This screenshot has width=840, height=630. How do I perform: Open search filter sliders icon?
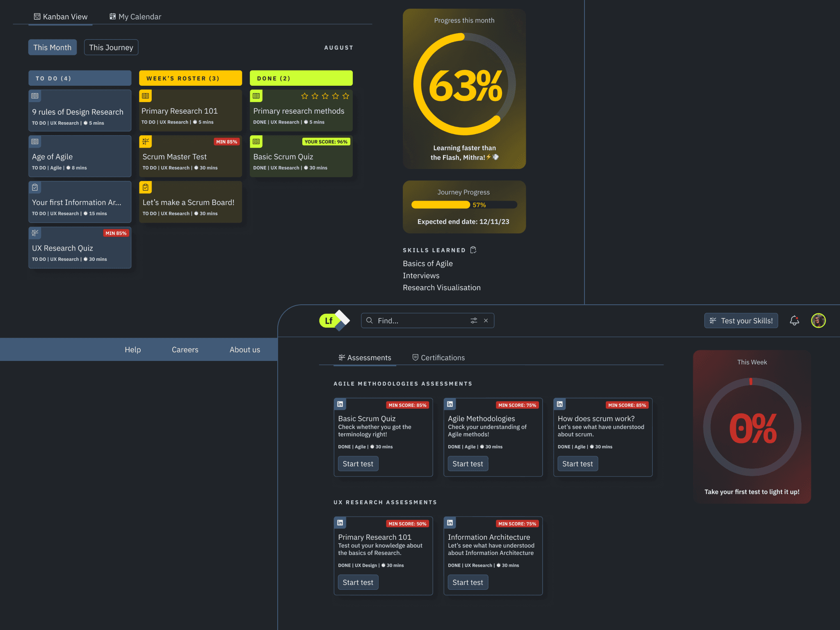(474, 320)
